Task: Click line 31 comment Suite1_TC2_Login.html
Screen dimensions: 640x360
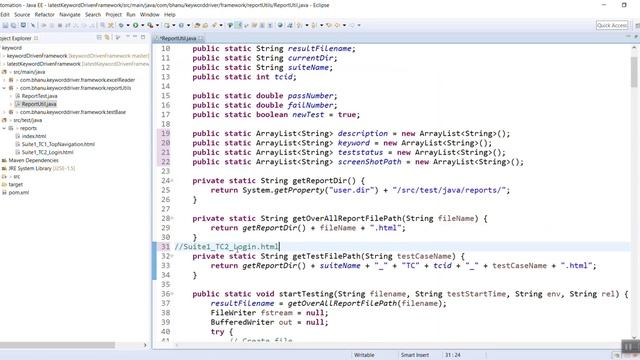Action: [x=227, y=247]
